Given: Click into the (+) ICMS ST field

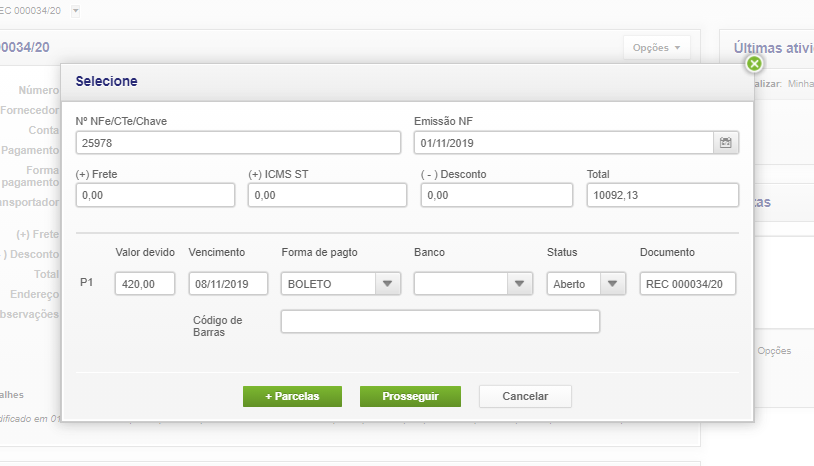Looking at the screenshot, I should pos(327,195).
